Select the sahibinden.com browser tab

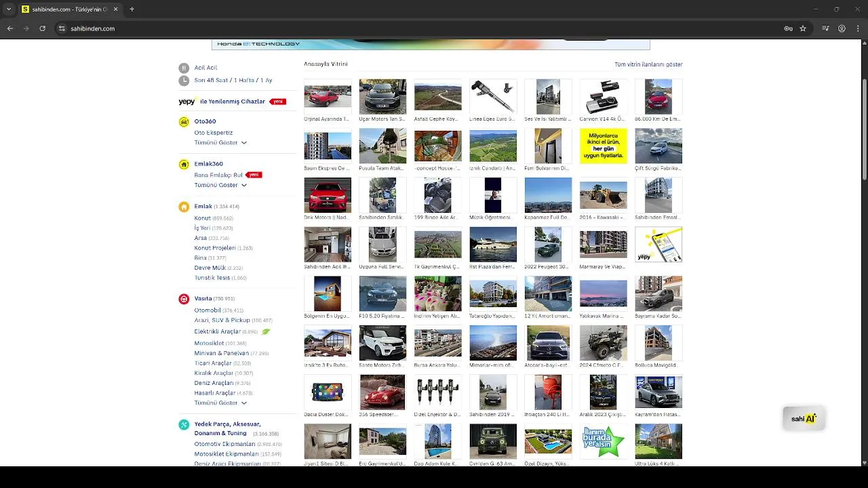[70, 9]
